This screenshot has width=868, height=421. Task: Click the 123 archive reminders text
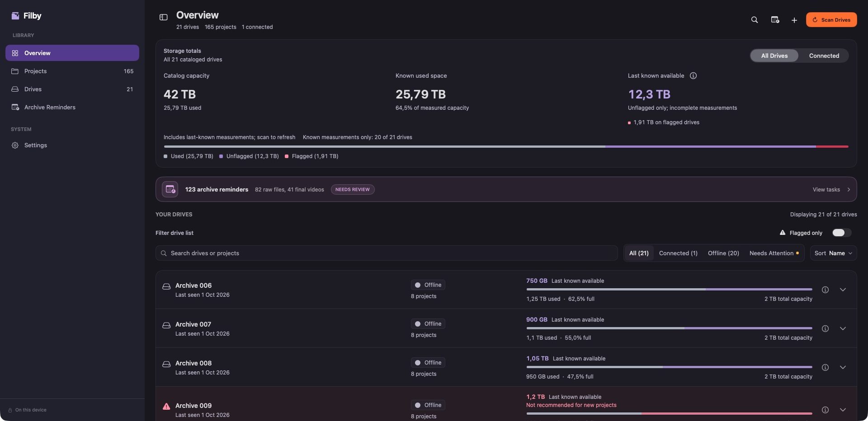(x=217, y=189)
